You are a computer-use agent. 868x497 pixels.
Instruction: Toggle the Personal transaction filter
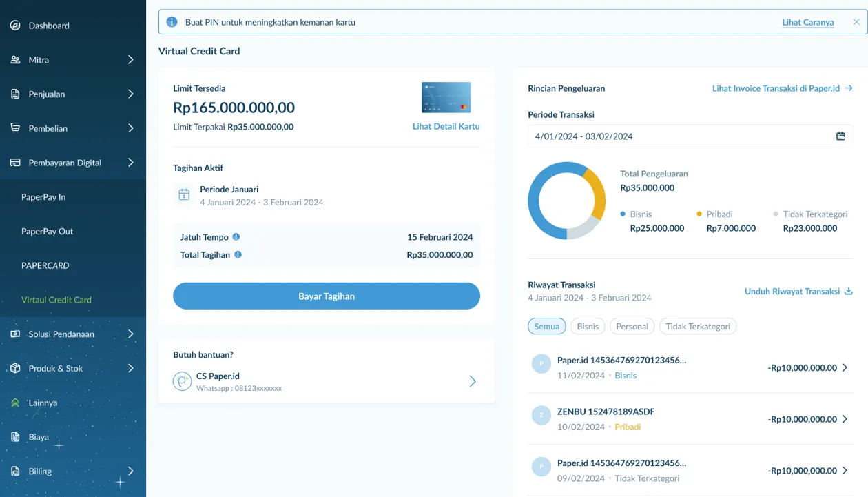[x=632, y=326]
